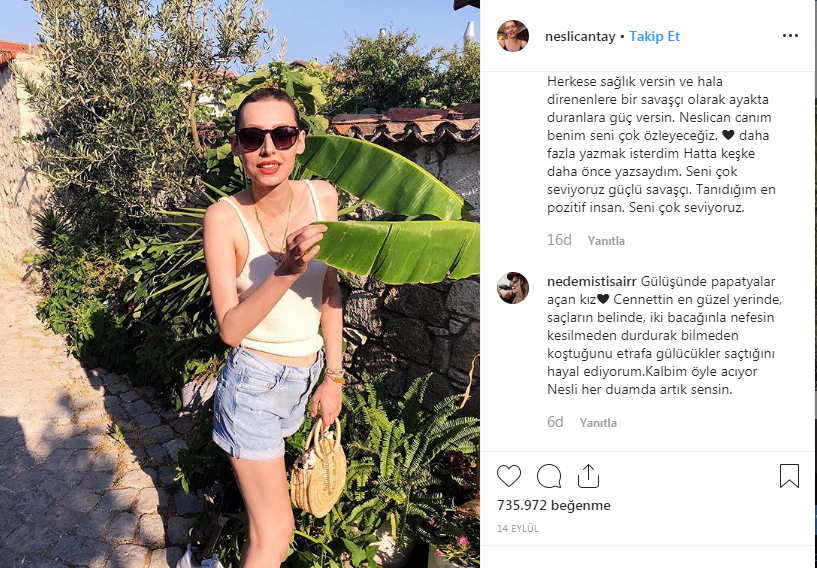Open the three-dot more options menu
The image size is (817, 568).
tap(790, 35)
